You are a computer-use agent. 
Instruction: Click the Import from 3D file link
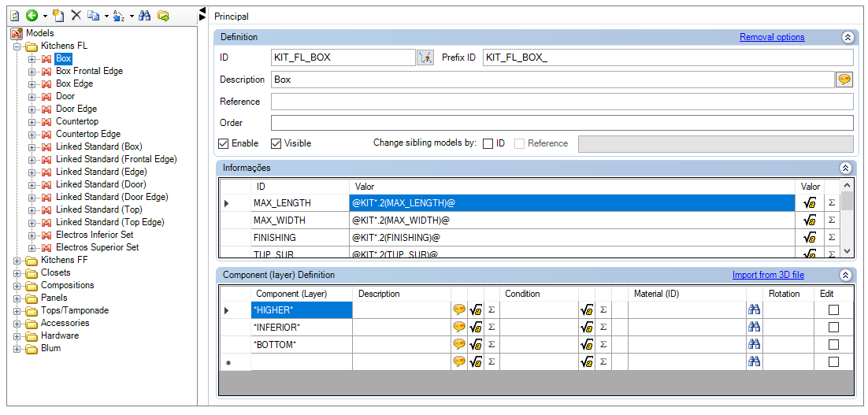tap(768, 275)
